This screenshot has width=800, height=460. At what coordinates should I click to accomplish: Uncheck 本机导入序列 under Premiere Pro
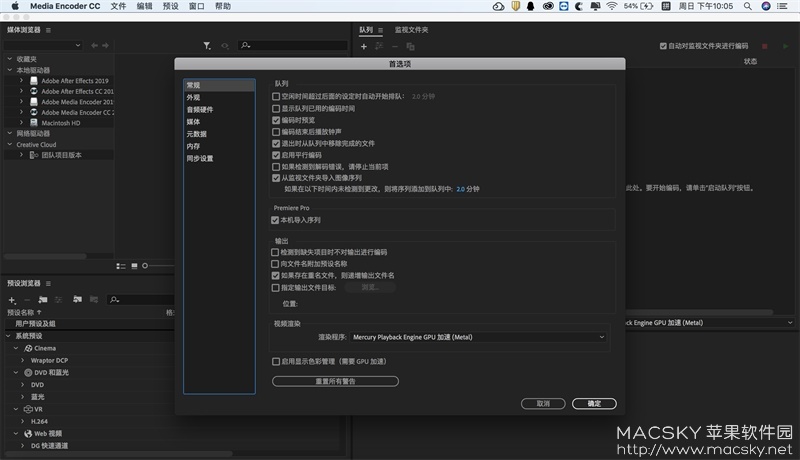coord(275,220)
